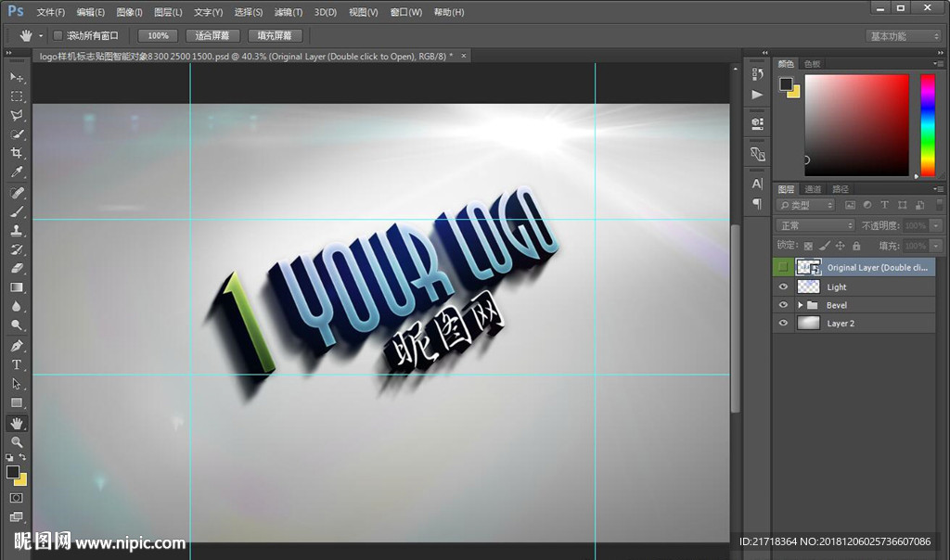Select the Eraser tool
This screenshot has width=950, height=560.
(17, 268)
